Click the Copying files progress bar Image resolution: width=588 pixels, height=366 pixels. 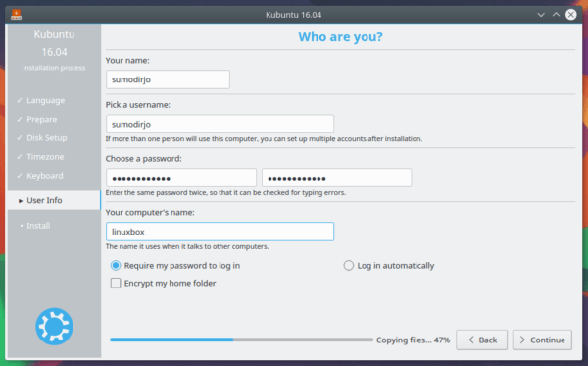click(241, 340)
